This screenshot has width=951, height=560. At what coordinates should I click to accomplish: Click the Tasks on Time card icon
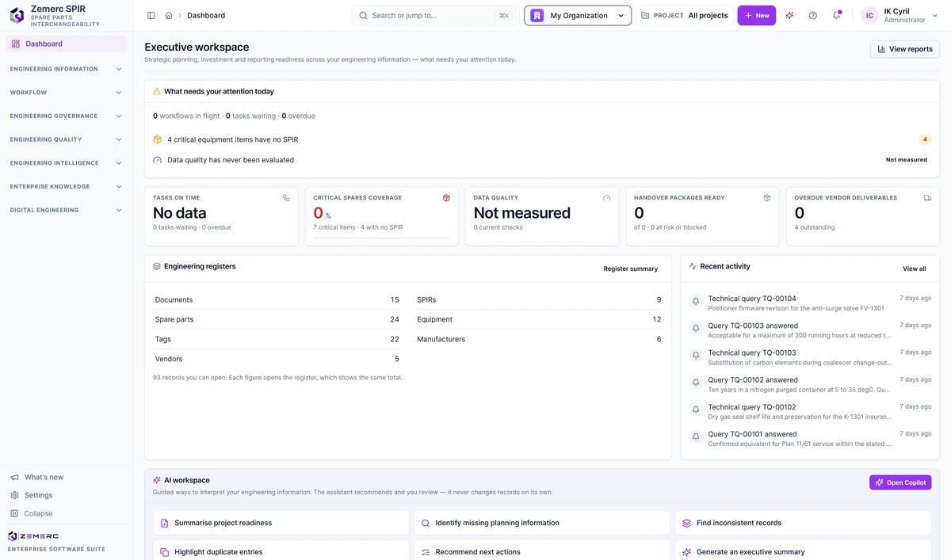coord(286,198)
